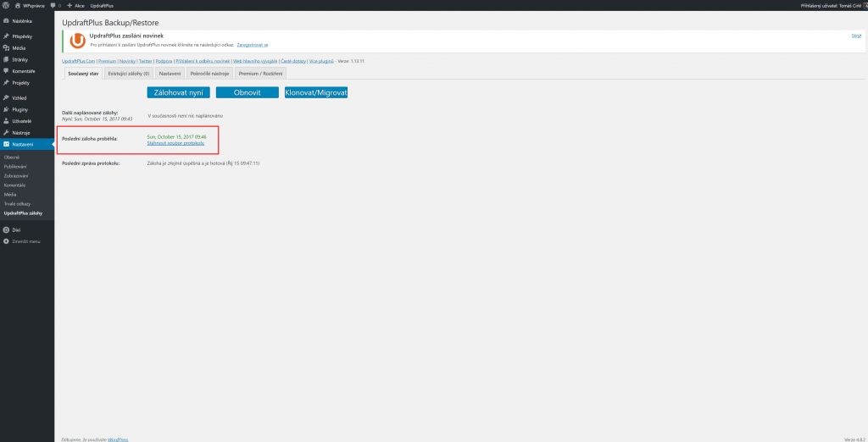Open UpdraftPlus in the top admin bar
Image resolution: width=868 pixels, height=442 pixels.
pos(102,5)
